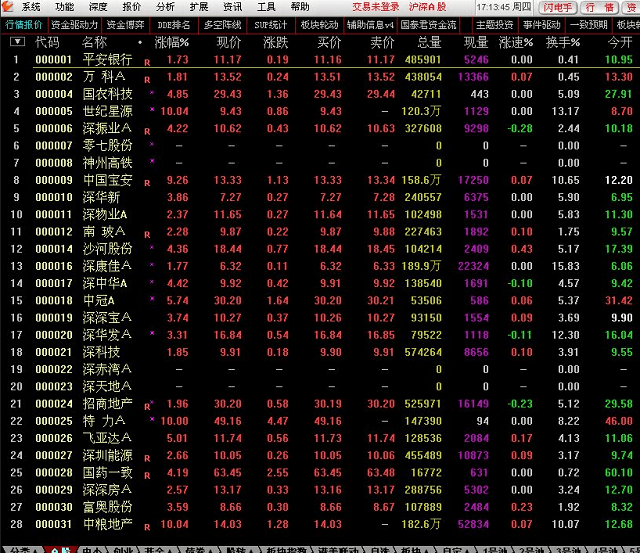This screenshot has height=553, width=640.
Task: Click the R marker beside 平安银行
Action: (x=147, y=61)
